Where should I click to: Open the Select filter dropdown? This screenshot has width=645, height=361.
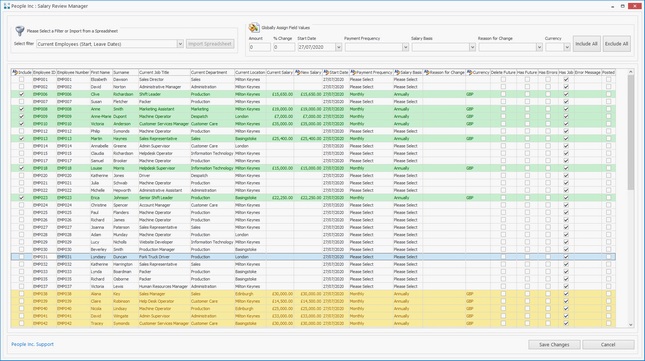180,44
